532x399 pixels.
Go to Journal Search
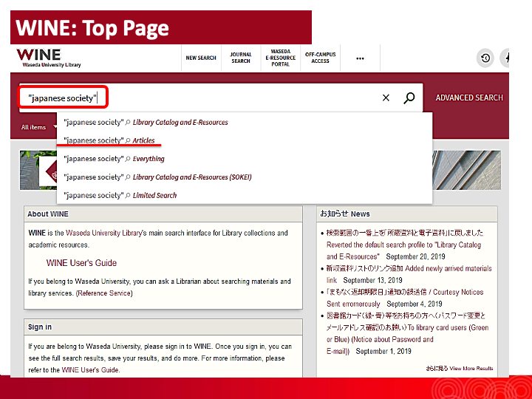pyautogui.click(x=241, y=58)
